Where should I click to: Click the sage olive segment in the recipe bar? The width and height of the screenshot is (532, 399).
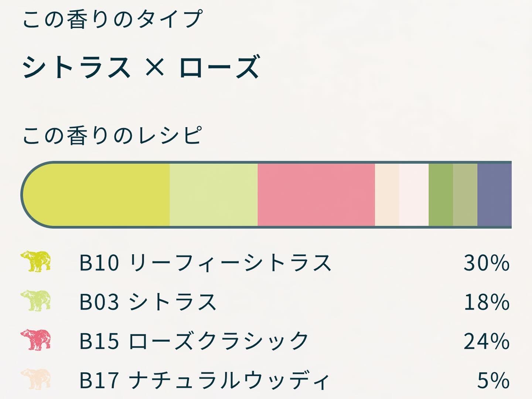465,195
